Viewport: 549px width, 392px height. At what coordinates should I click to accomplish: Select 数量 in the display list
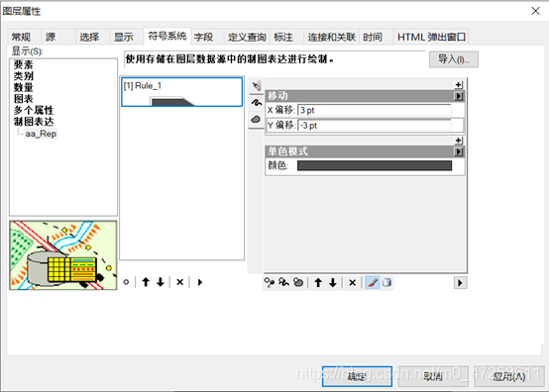24,87
